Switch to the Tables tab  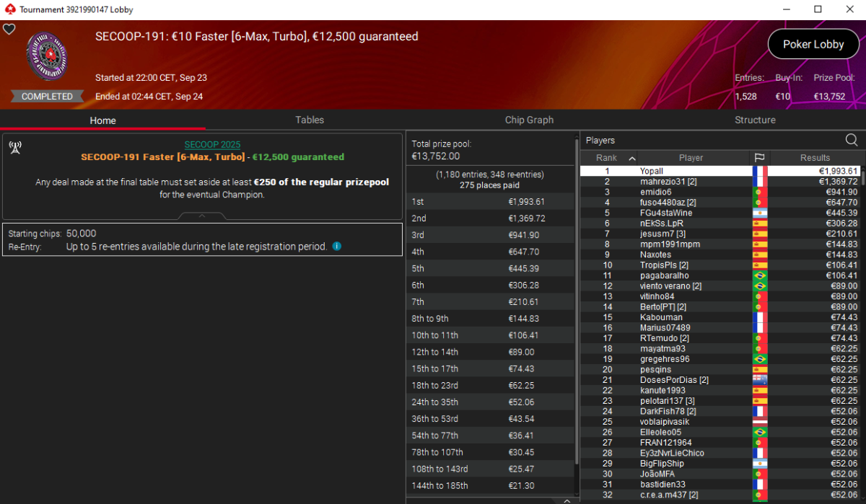click(x=310, y=120)
